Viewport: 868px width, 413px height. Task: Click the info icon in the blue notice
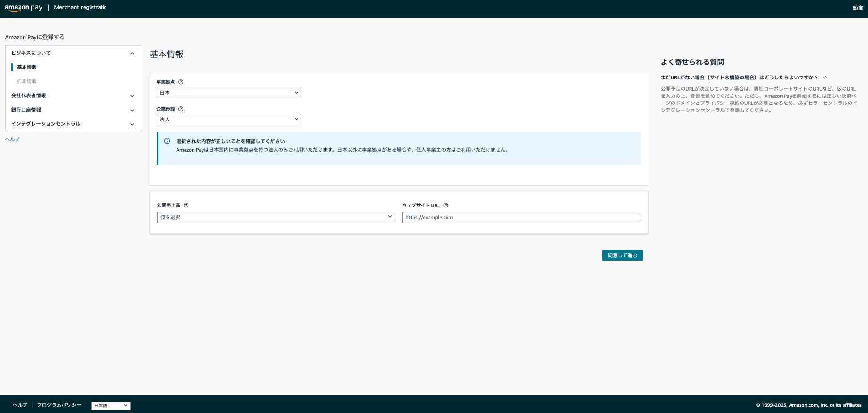[x=167, y=141]
